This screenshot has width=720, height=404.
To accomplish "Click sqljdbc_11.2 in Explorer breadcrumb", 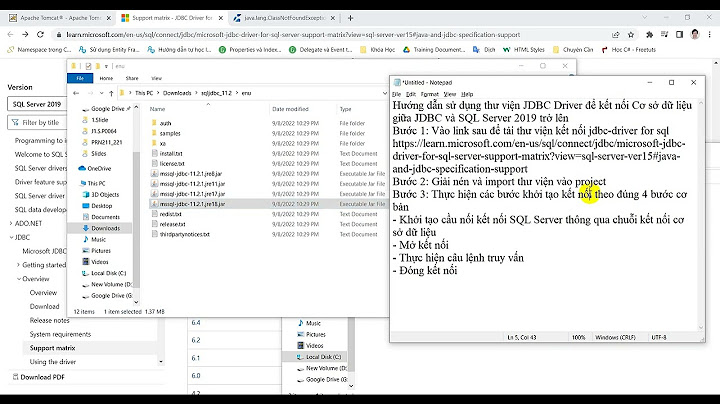I will tap(216, 93).
